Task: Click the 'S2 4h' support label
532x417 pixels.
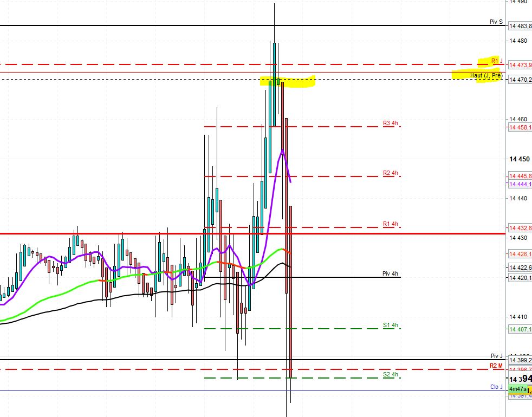Action: coord(391,375)
